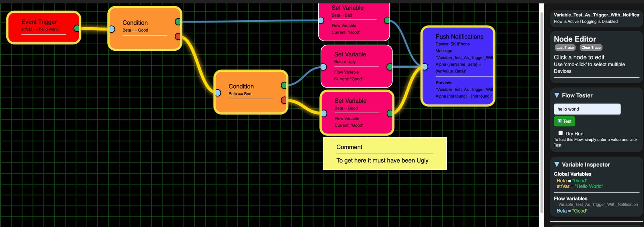The image size is (644, 227).
Task: Run the flow with the Test button
Action: point(565,121)
